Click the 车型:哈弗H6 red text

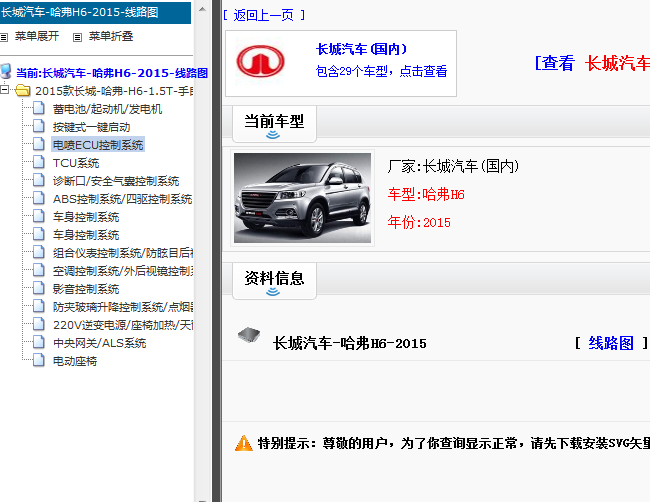(426, 194)
